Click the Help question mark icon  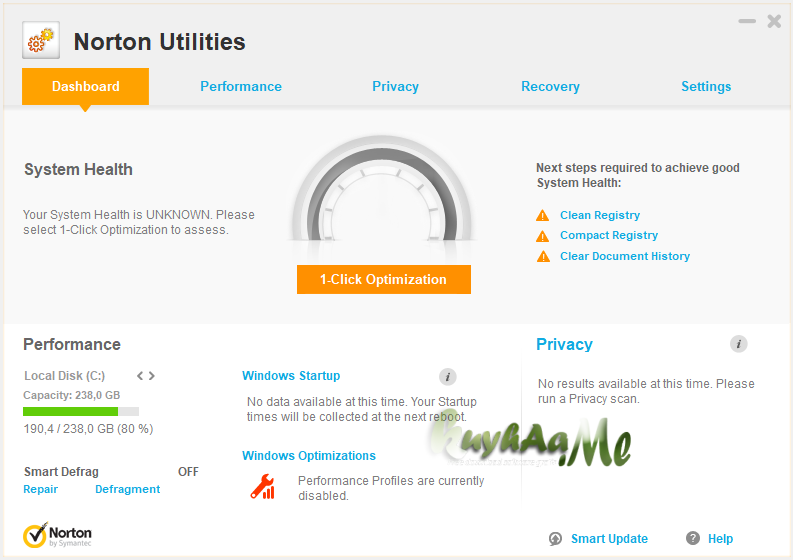click(x=693, y=538)
